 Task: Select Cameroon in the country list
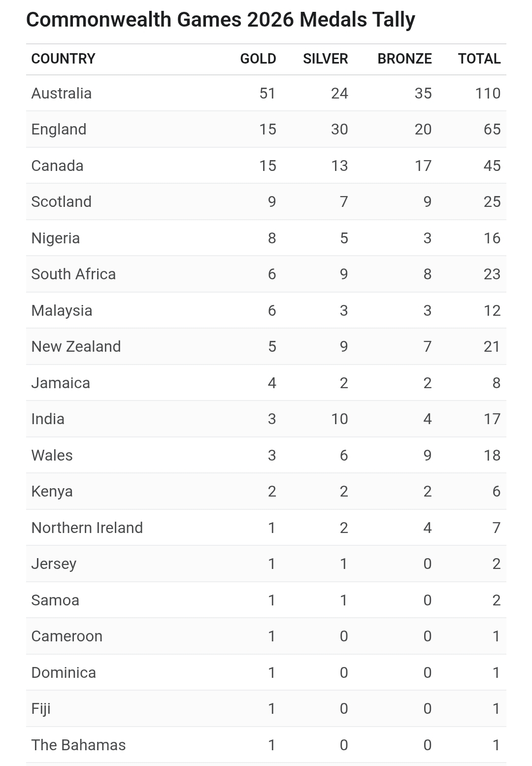pos(66,636)
